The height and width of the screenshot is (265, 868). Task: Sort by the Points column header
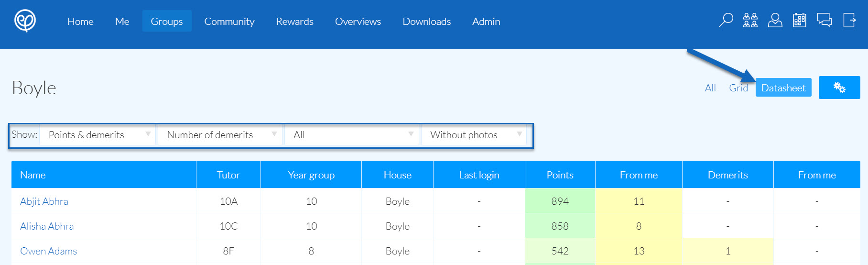click(x=560, y=175)
